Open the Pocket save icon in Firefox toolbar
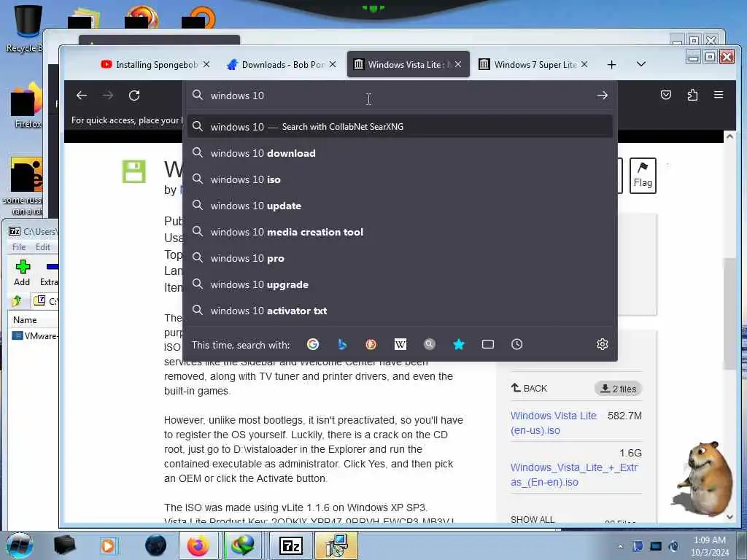 (666, 95)
